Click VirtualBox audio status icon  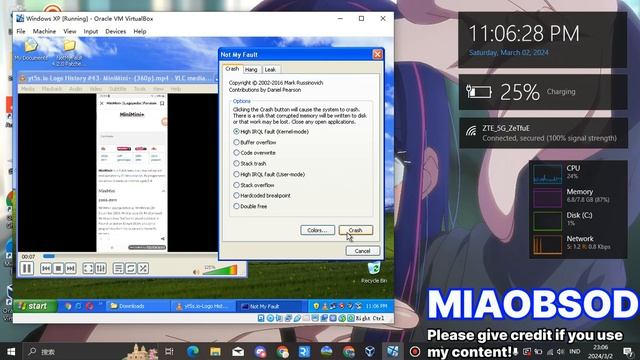point(279,318)
